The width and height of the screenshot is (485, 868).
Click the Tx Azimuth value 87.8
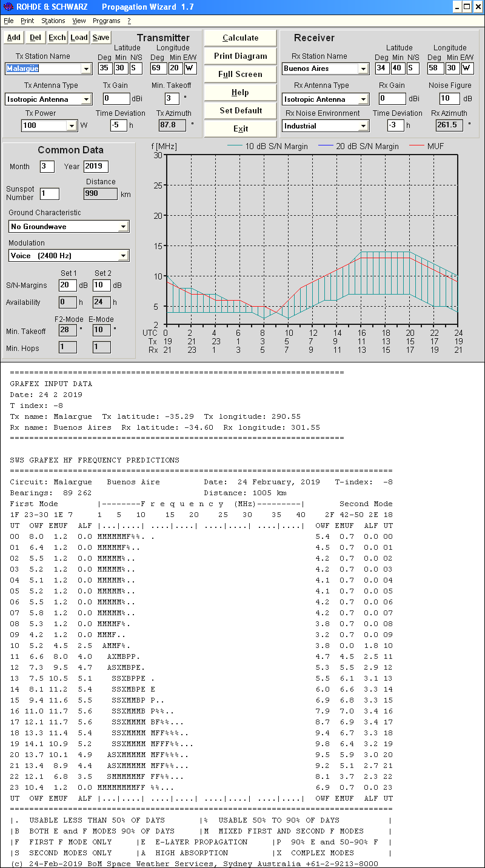[172, 125]
